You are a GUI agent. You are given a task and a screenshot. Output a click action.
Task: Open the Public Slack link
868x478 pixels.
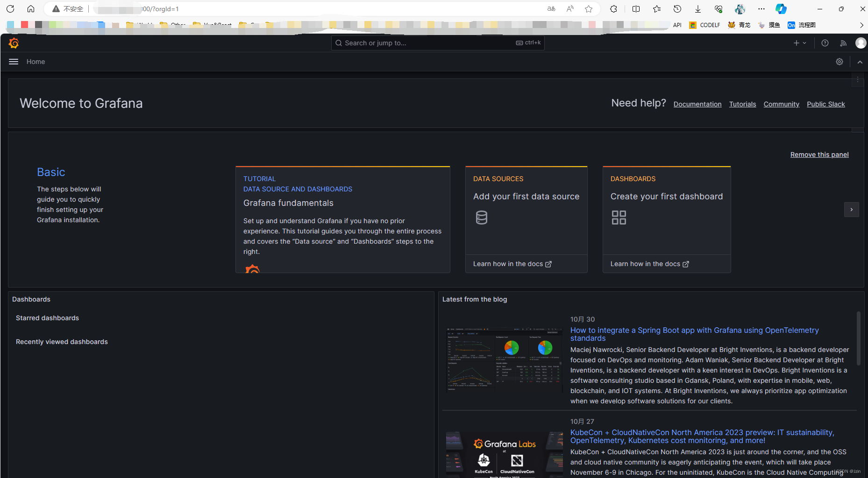point(825,104)
